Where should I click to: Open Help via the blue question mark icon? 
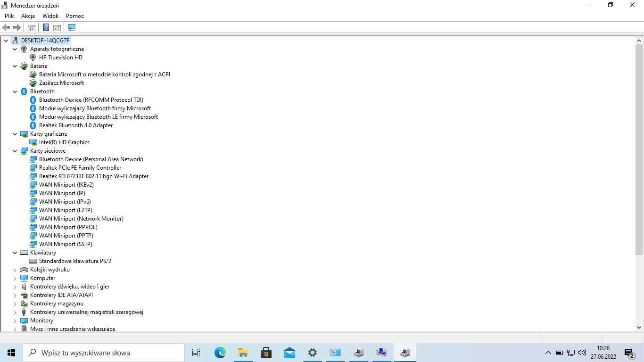click(x=46, y=27)
